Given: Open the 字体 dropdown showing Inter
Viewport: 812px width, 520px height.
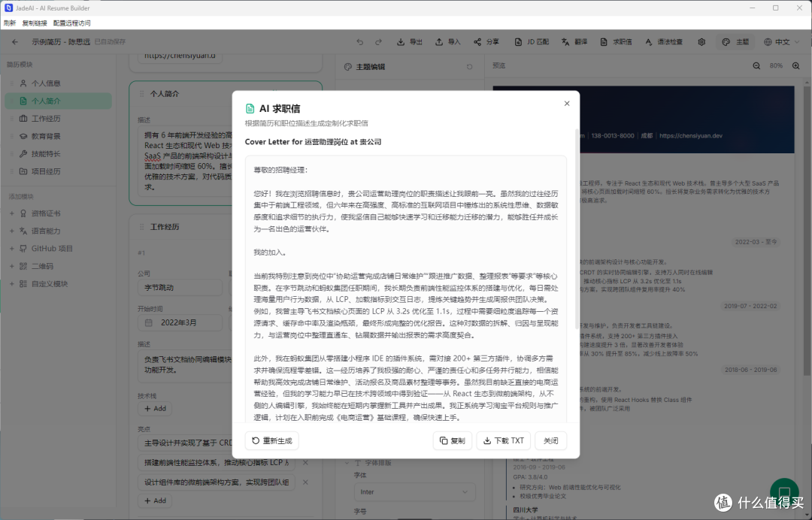Looking at the screenshot, I should pos(414,491).
